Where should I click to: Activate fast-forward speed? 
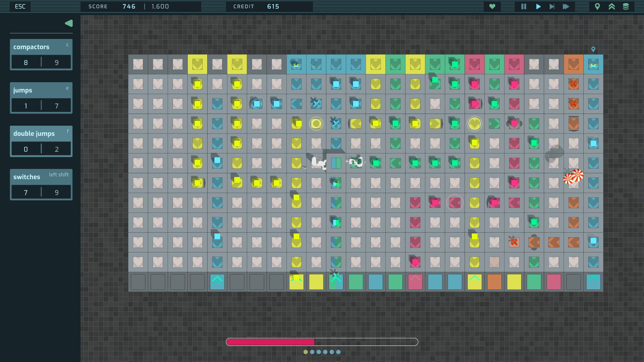tap(566, 7)
